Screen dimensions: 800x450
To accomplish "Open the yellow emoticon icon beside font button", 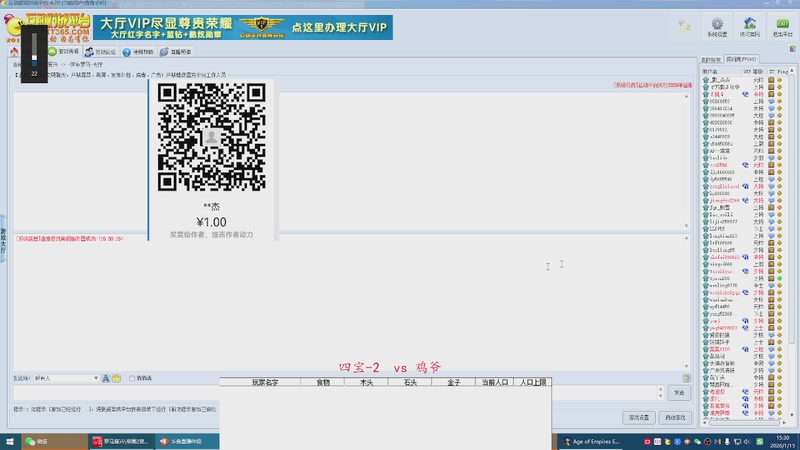I will [x=116, y=378].
